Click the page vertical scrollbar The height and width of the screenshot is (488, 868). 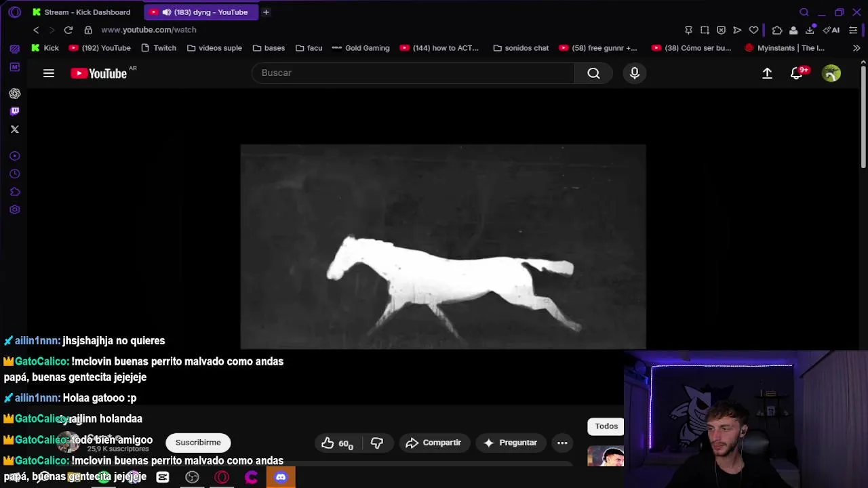point(863,115)
